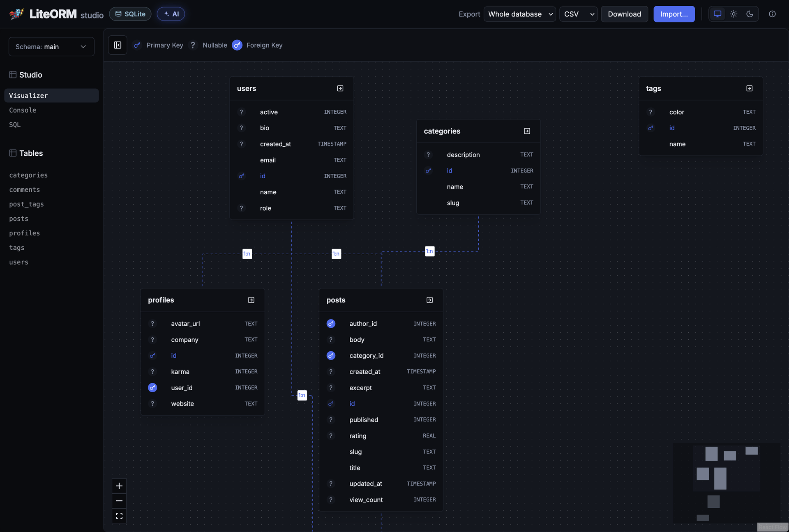Click the avatar_url column in profiles table

click(203, 324)
